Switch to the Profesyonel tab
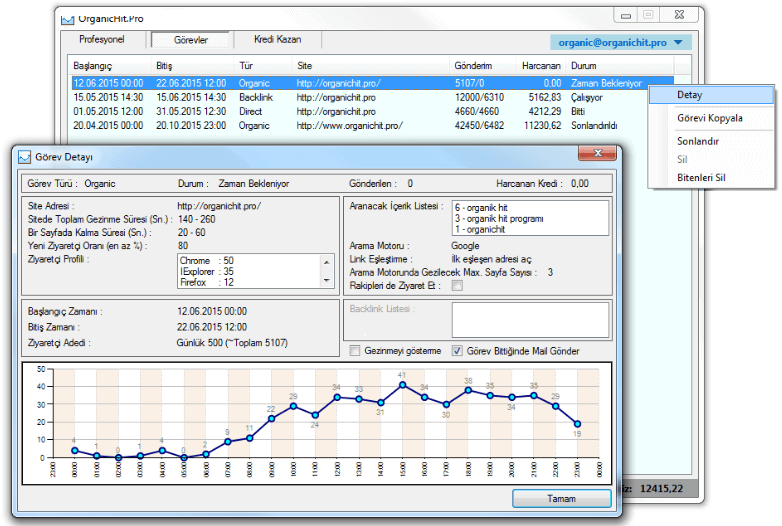 click(102, 39)
